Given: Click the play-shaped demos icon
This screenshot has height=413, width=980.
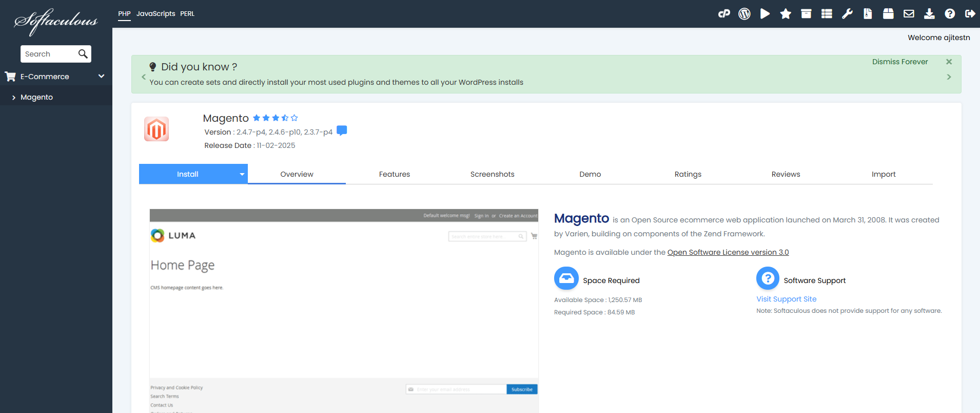Looking at the screenshot, I should click(765, 14).
